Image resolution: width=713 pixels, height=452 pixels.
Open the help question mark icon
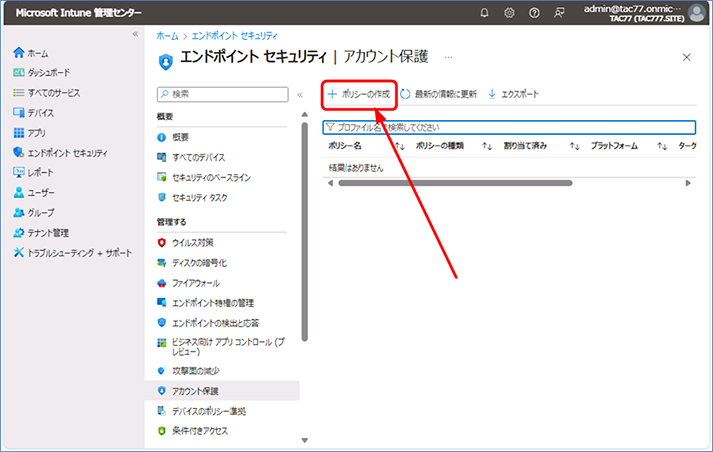point(534,13)
